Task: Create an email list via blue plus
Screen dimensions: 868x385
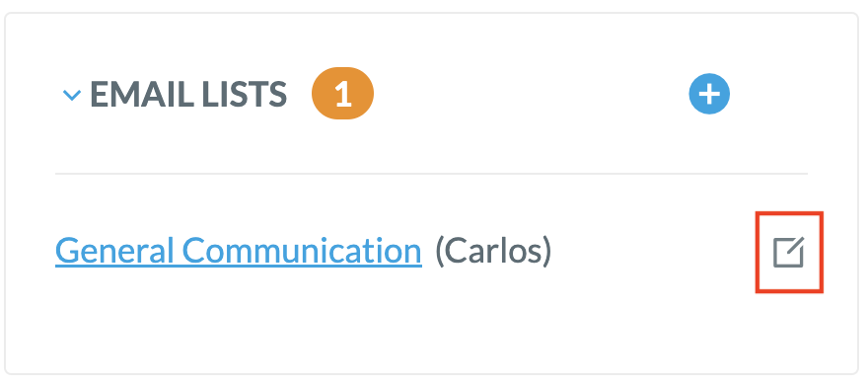Action: click(x=709, y=94)
